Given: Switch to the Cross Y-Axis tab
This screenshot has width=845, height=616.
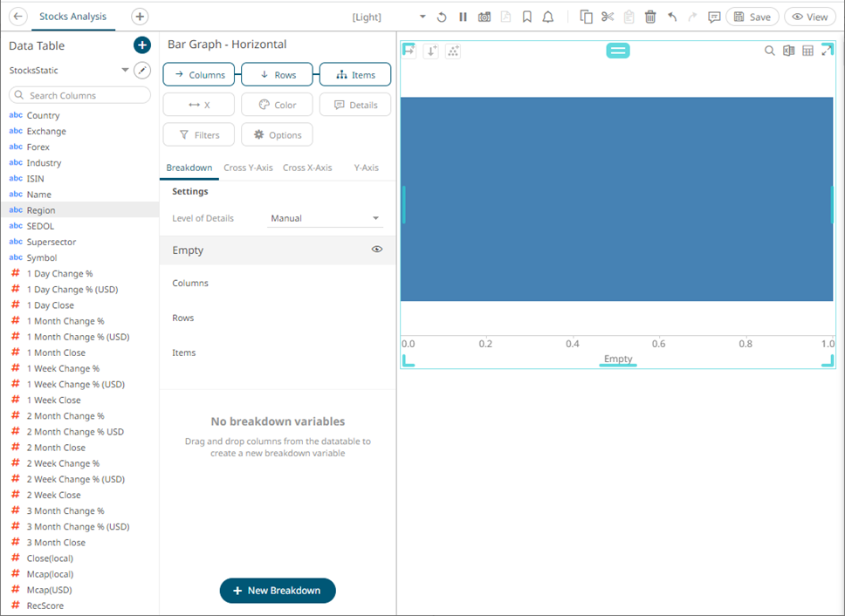Looking at the screenshot, I should [248, 168].
